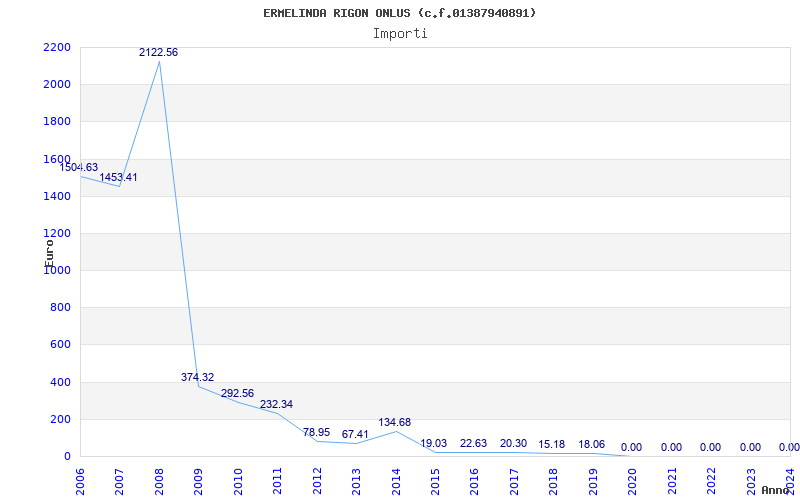
Task: Click the 2006 year axis label
Action: (80, 481)
